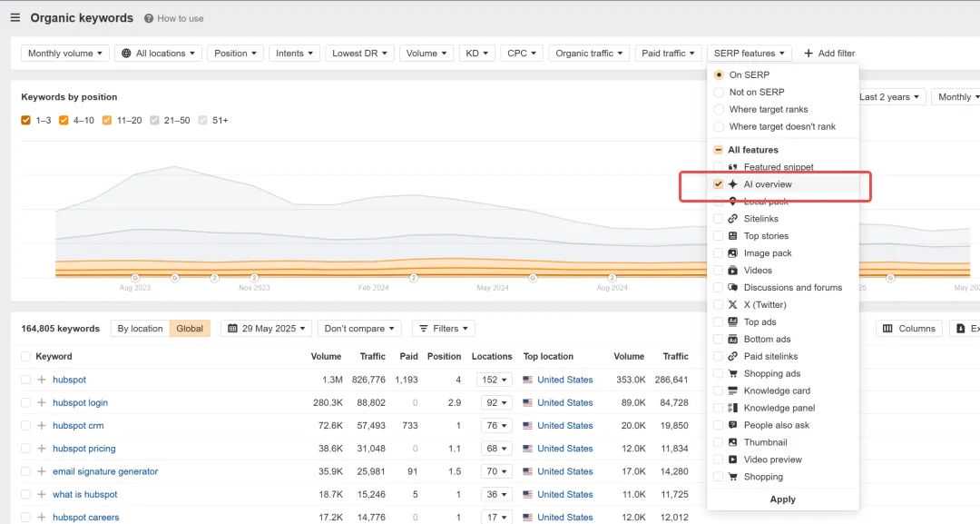Click the Top ads icon
The width and height of the screenshot is (980, 524).
732,322
